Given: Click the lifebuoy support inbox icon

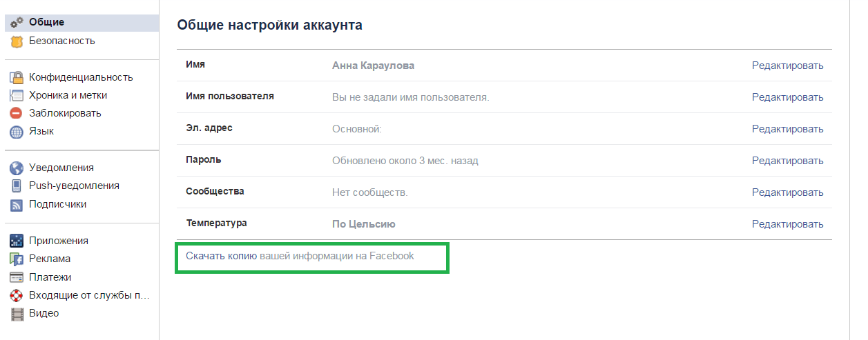Looking at the screenshot, I should coord(17,296).
